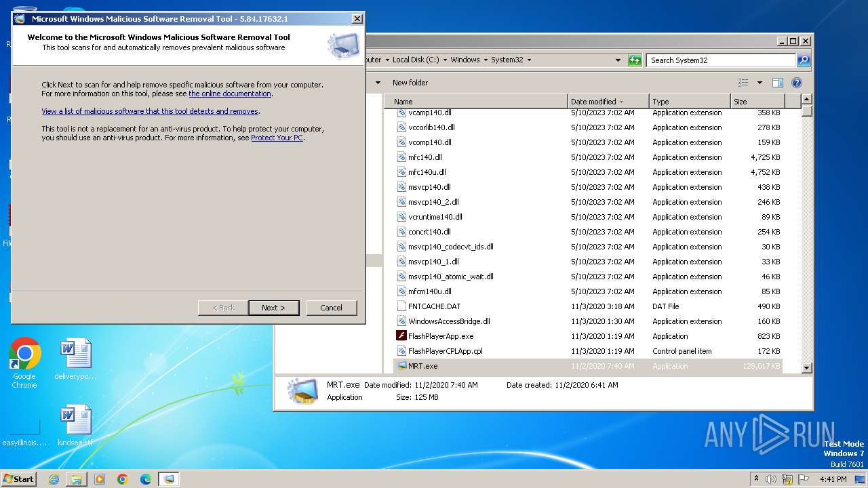Select the FlashPlayerCPLApp.cpl file icon
This screenshot has width=868, height=488.
[x=401, y=351]
